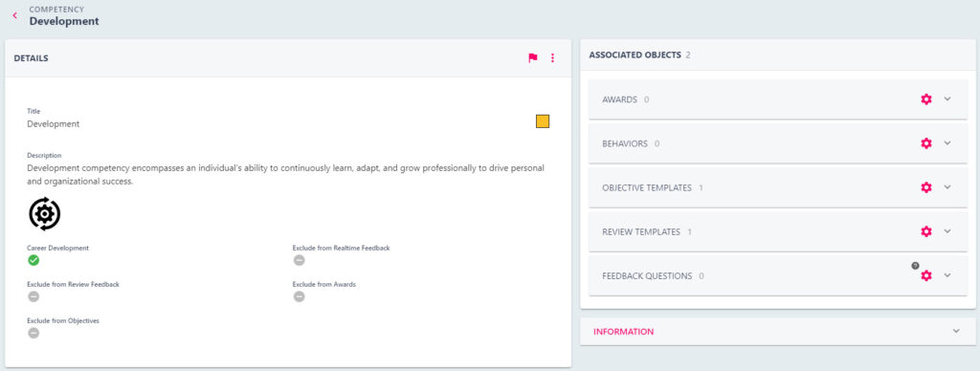Open the three-dot menu in Details header
This screenshot has width=980, height=371.
(552, 58)
